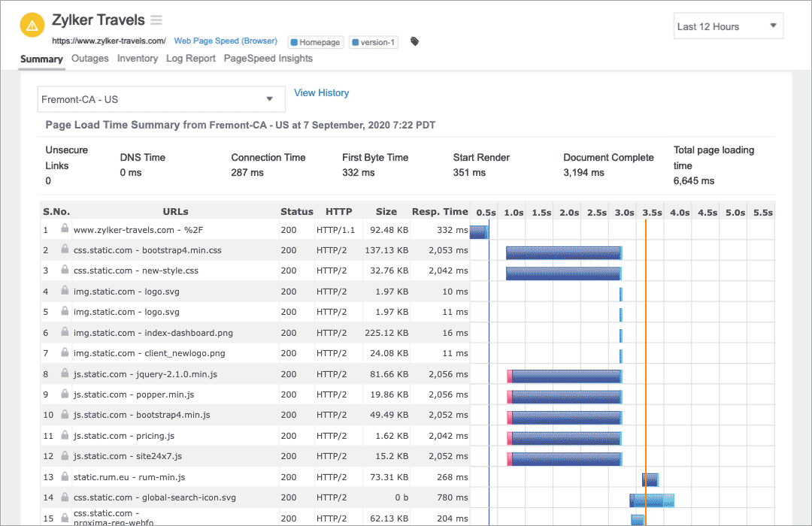
Task: Open the PageSpeed Insights tab
Action: coord(268,59)
